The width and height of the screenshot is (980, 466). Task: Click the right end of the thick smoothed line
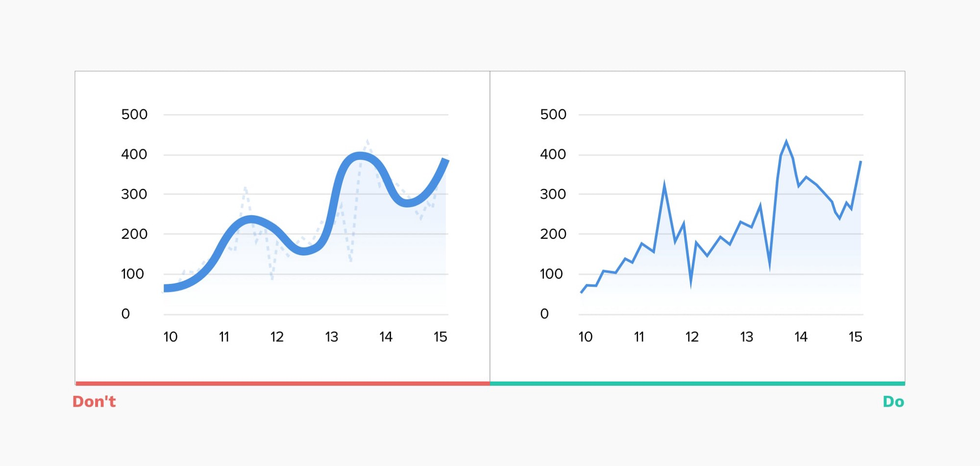446,160
